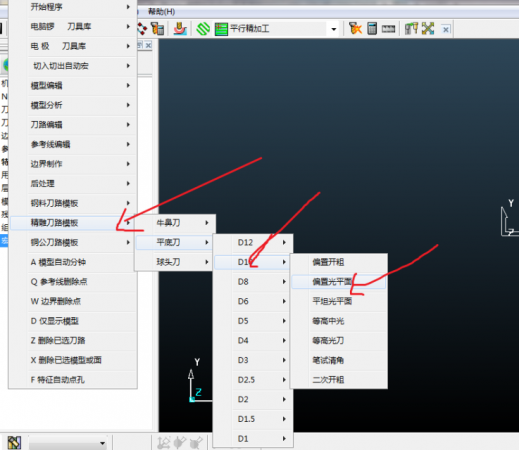519x450 pixels.
Task: Expand the D3 tool submenu
Action: click(253, 360)
